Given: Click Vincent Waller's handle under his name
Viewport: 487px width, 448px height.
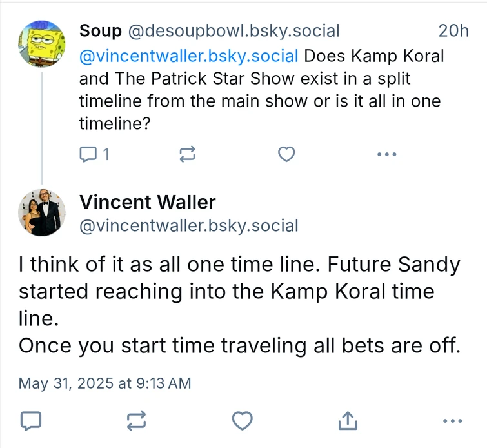Looking at the screenshot, I should (188, 226).
